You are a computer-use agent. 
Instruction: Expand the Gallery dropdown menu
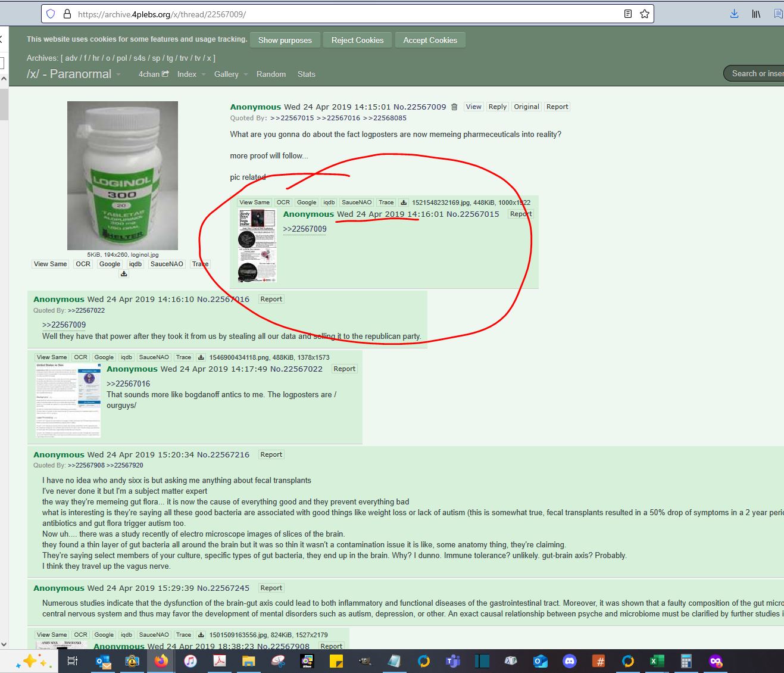pos(246,74)
